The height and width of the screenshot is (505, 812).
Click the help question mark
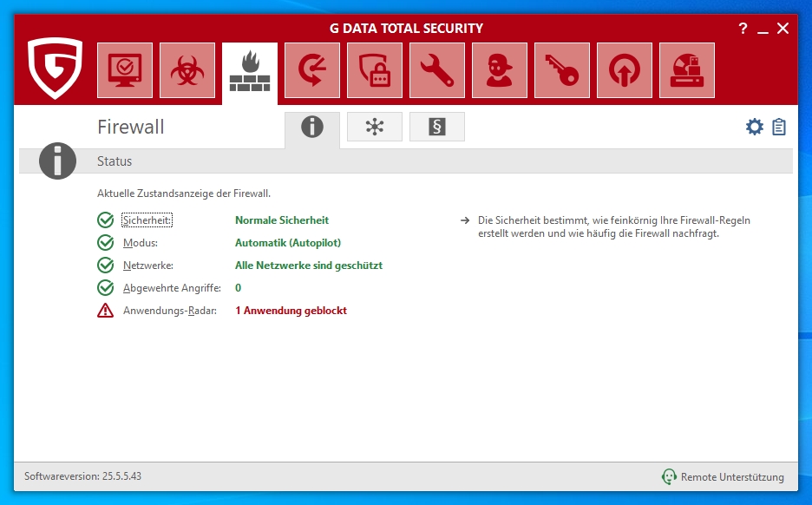click(x=743, y=28)
